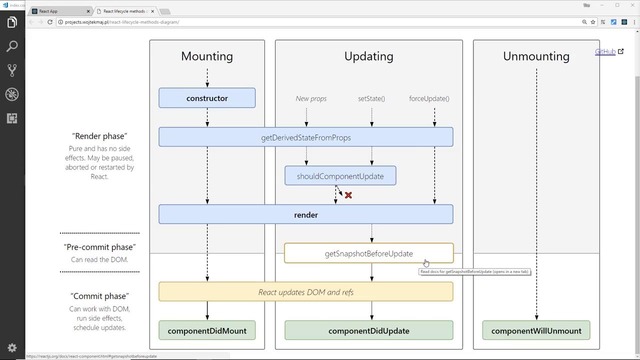Image resolution: width=640 pixels, height=360 pixels.
Task: Close the React App tab
Action: pos(88,11)
